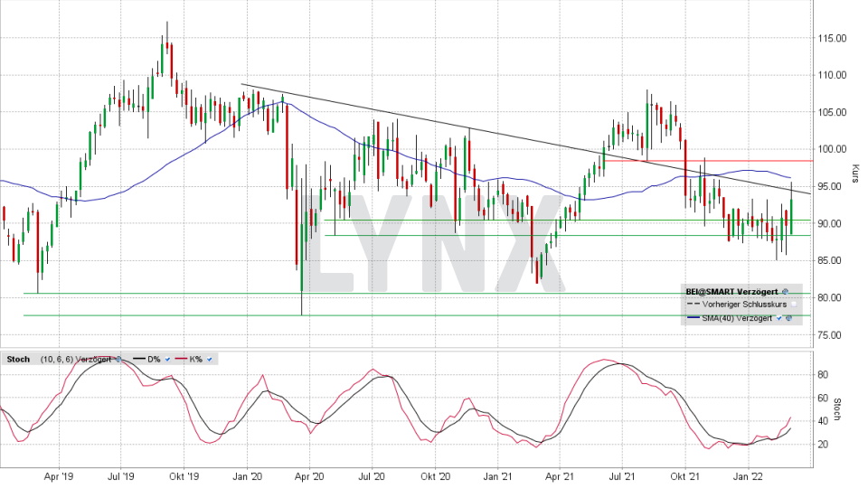Click the 20 stochastic axis label

coord(823,445)
